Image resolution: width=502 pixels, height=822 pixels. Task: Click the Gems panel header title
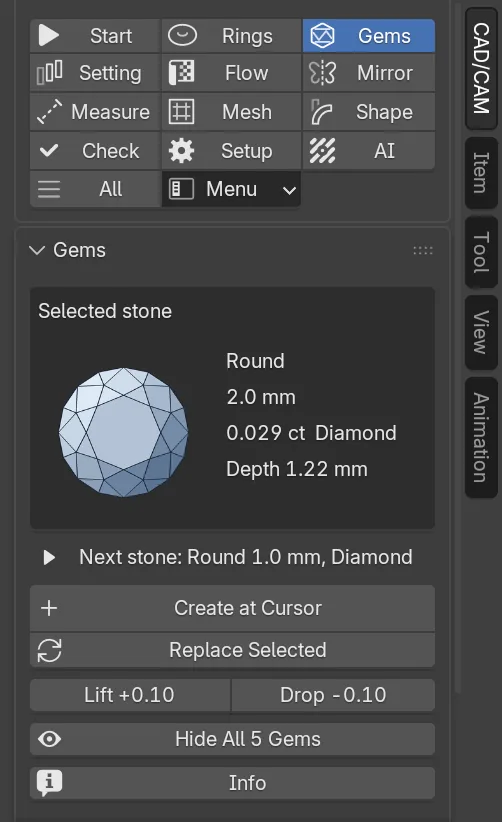pyautogui.click(x=80, y=250)
